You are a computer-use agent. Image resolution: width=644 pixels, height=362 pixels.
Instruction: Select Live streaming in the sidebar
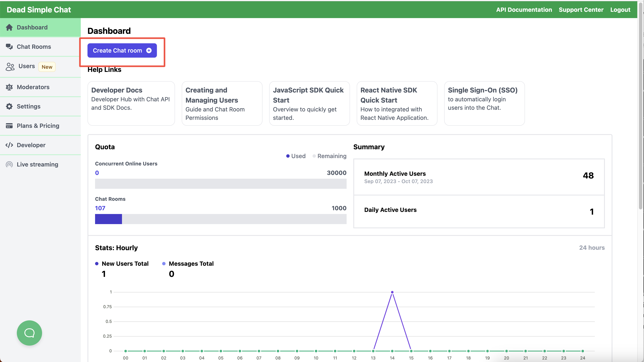[40, 164]
